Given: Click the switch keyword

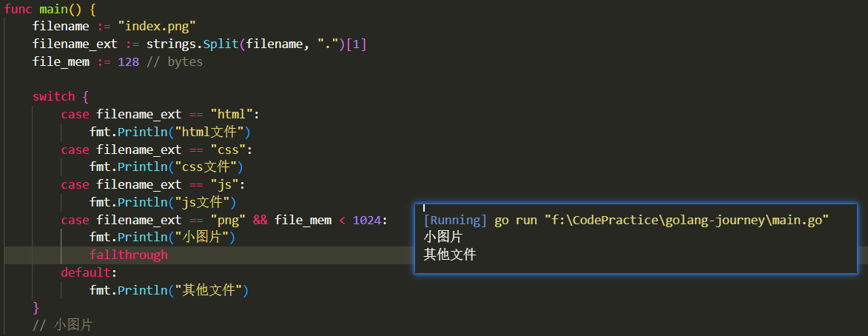Looking at the screenshot, I should pos(53,96).
